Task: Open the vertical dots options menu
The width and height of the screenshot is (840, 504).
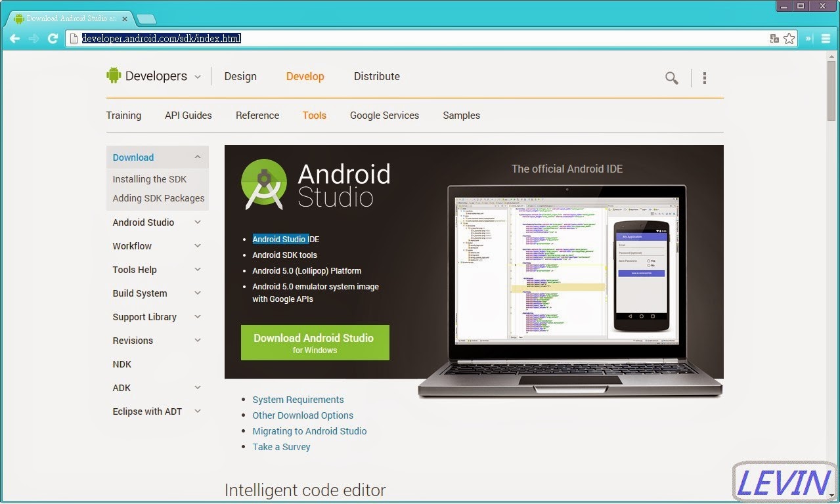Action: coord(705,78)
